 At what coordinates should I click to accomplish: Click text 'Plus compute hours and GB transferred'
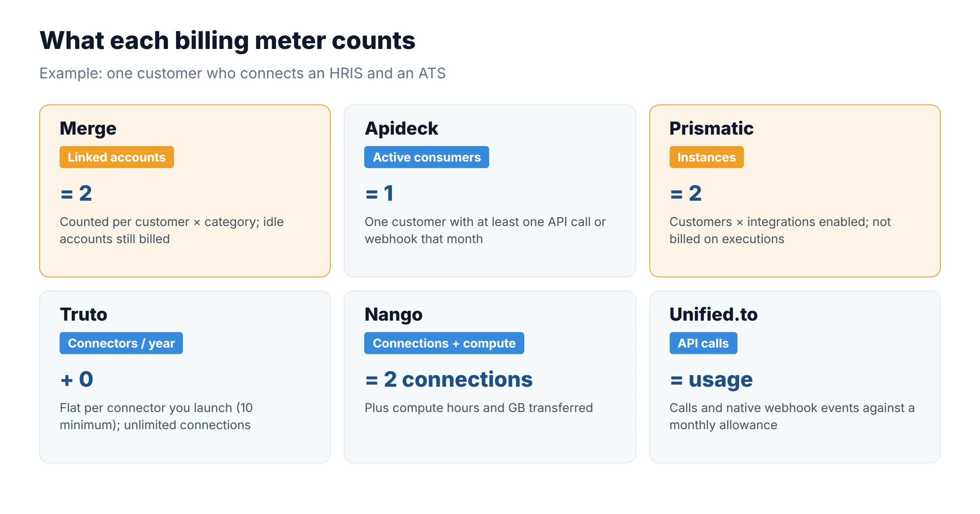(479, 408)
